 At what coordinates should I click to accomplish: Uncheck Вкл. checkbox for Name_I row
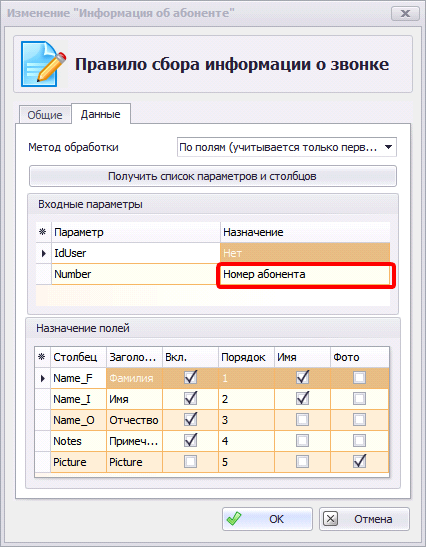coord(190,398)
